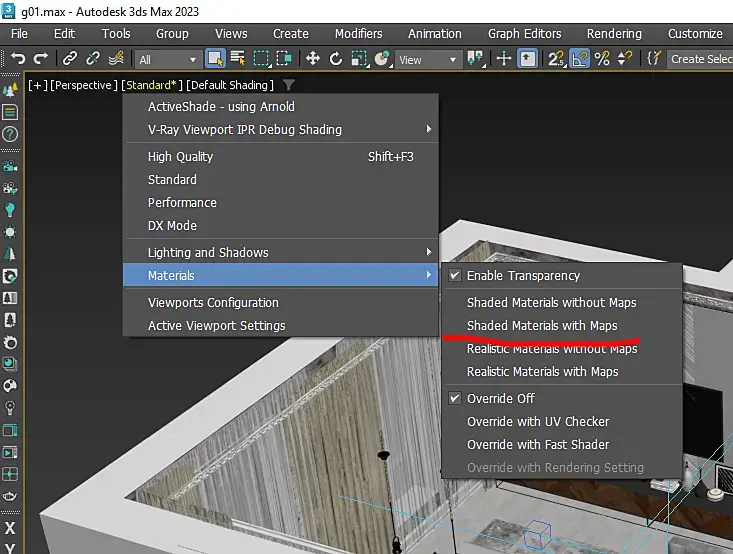Screen dimensions: 733x554
Task: Click the [Perspective] viewport label
Action: 84,85
